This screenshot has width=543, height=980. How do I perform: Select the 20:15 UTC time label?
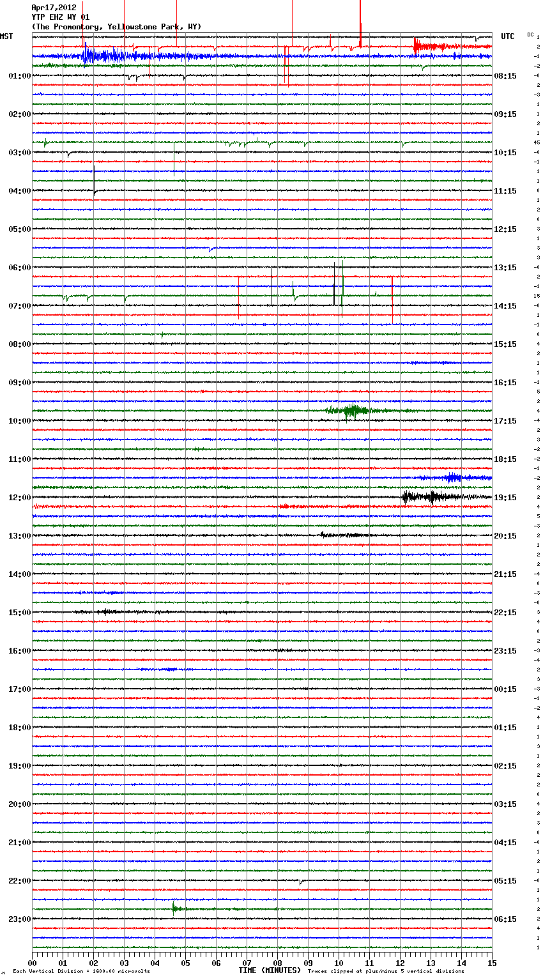[x=505, y=536]
